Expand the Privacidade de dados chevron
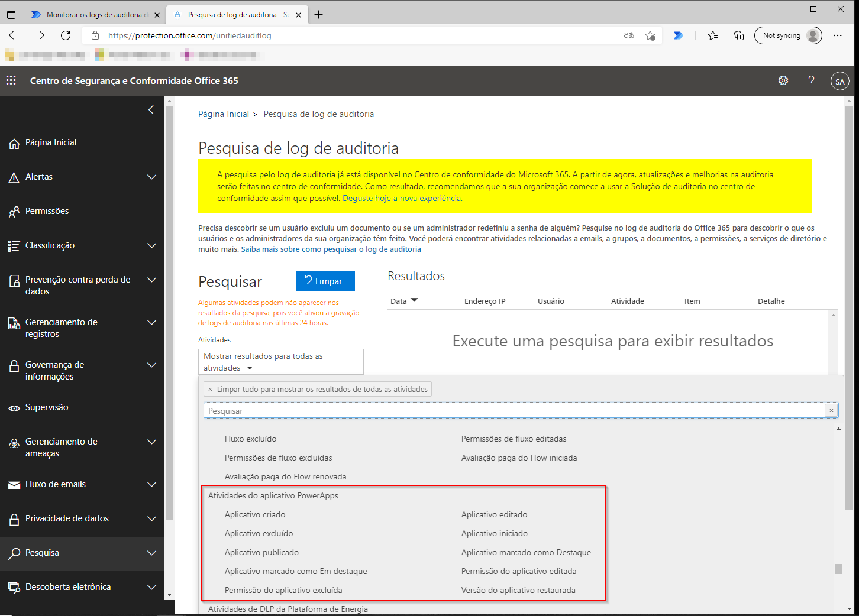 pyautogui.click(x=152, y=518)
